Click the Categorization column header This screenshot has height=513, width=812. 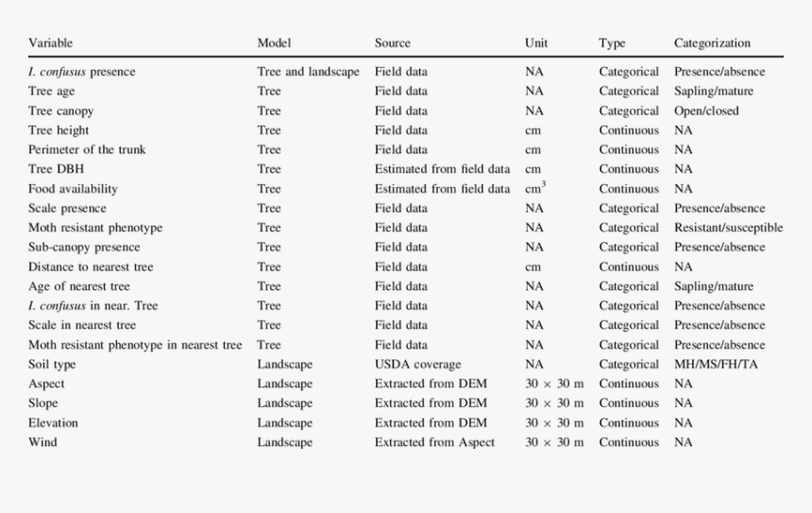(712, 43)
